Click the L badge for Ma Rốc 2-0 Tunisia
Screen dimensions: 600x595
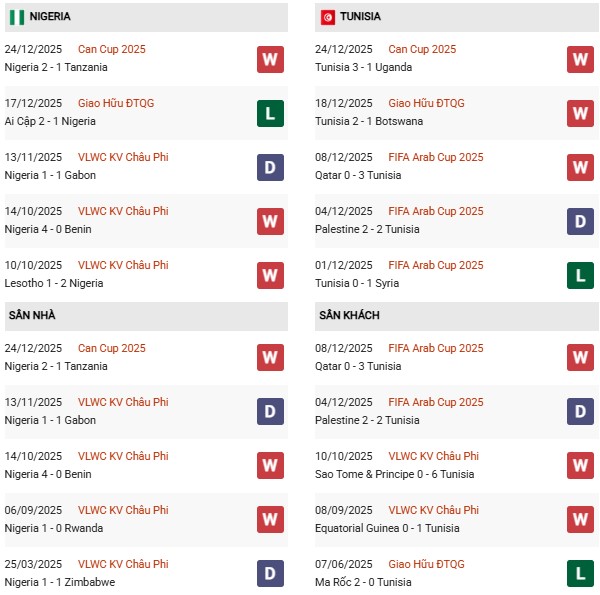(580, 573)
